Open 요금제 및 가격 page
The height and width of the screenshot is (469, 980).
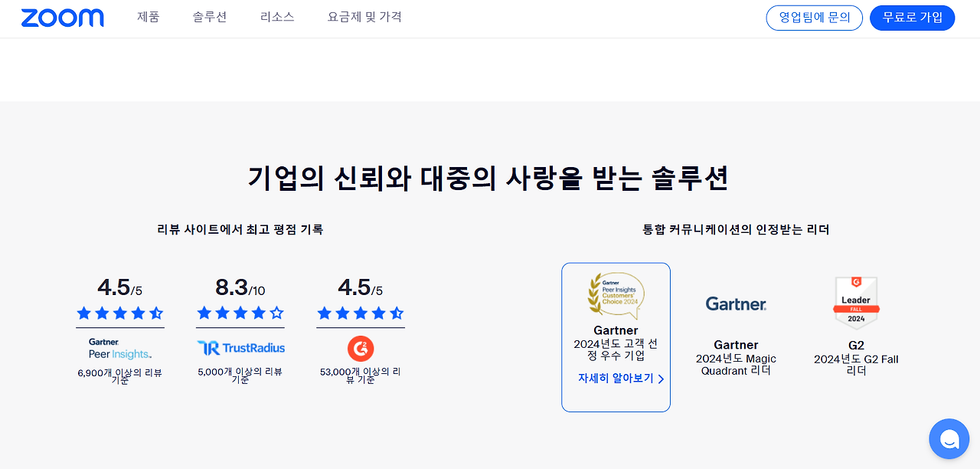click(364, 17)
